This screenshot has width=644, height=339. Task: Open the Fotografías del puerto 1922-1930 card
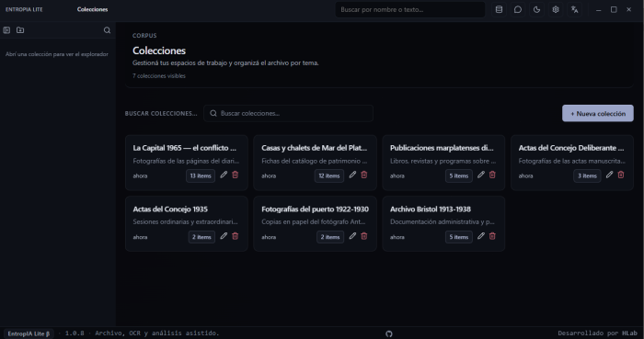pos(315,223)
